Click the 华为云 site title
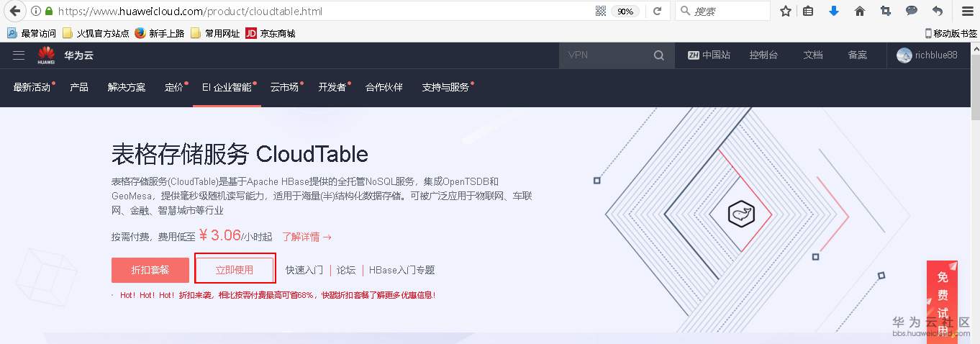Viewport: 980px width, 344px height. (x=78, y=55)
